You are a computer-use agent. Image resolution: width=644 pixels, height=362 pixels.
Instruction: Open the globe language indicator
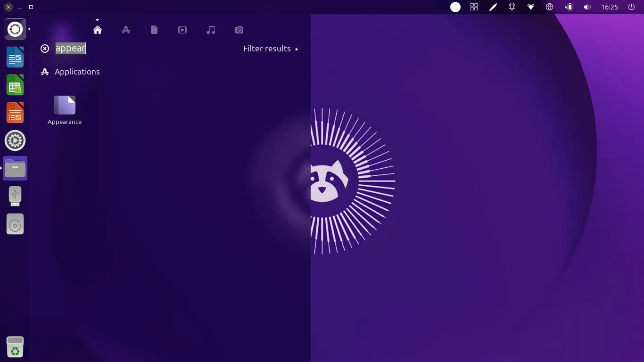549,7
